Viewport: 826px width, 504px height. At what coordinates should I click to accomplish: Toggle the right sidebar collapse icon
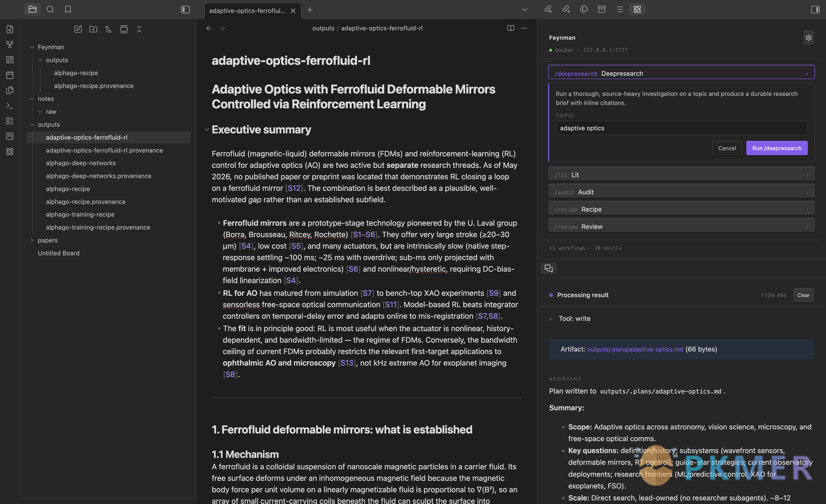point(815,9)
